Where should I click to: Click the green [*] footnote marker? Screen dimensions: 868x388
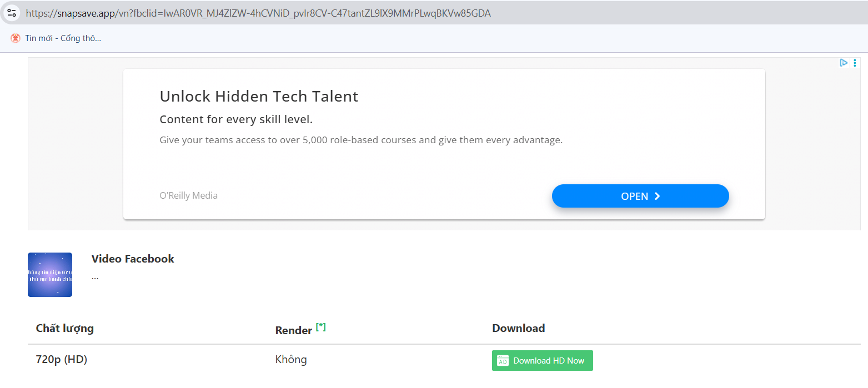coord(321,327)
